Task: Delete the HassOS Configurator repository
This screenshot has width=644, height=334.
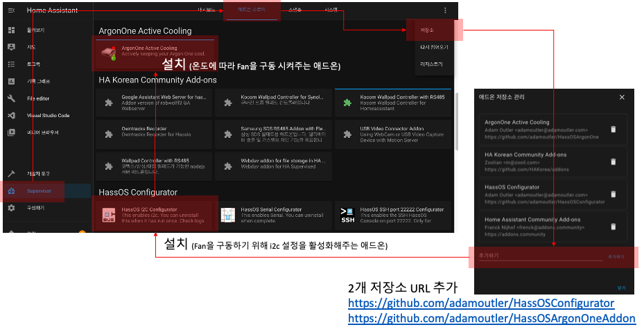Action: (x=613, y=194)
